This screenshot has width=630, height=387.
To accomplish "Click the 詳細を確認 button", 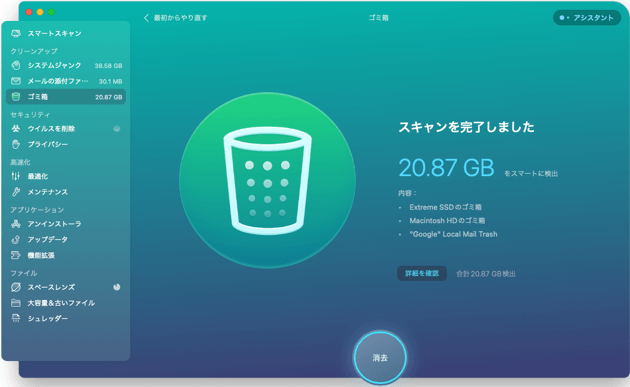I will (421, 273).
